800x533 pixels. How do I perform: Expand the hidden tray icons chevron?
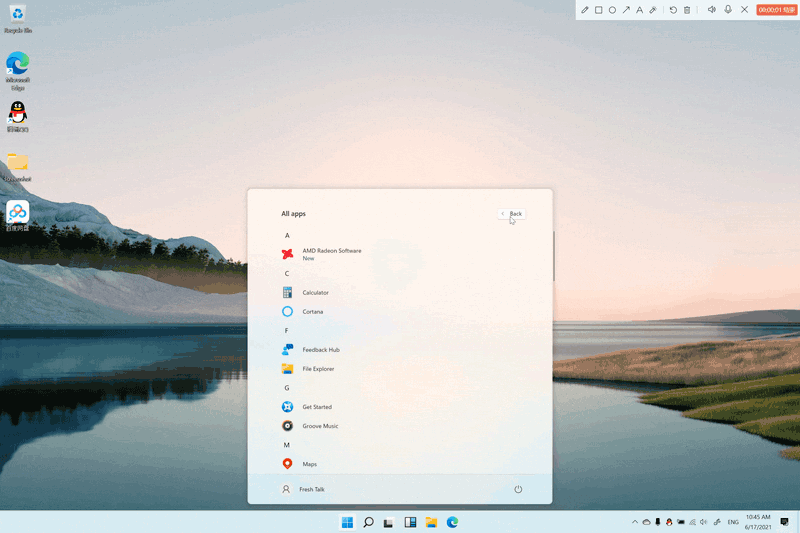coord(635,522)
